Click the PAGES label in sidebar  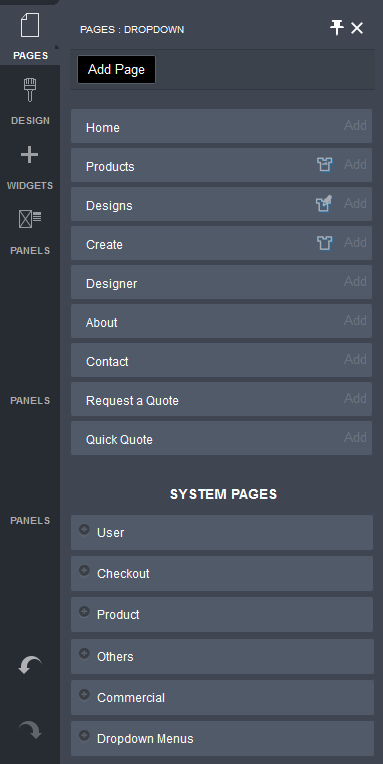point(31,56)
